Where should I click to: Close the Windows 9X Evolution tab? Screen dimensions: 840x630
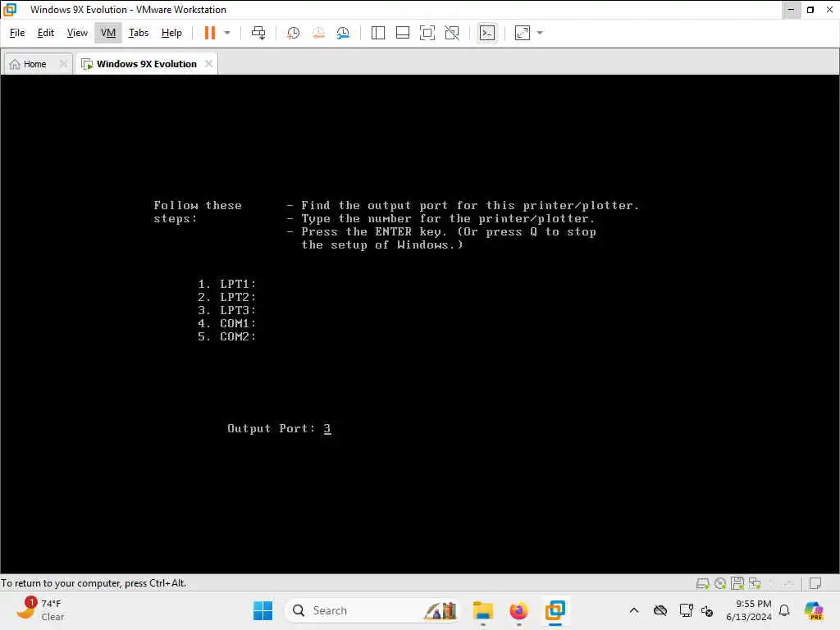click(208, 64)
